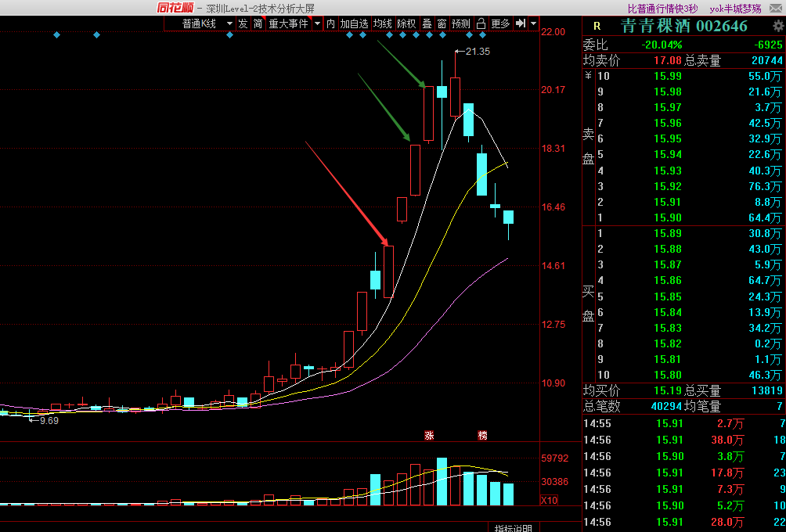Viewport: 786px width, 532px height.
Task: Expand the last toolbar dropdown arrow
Action: [x=533, y=23]
